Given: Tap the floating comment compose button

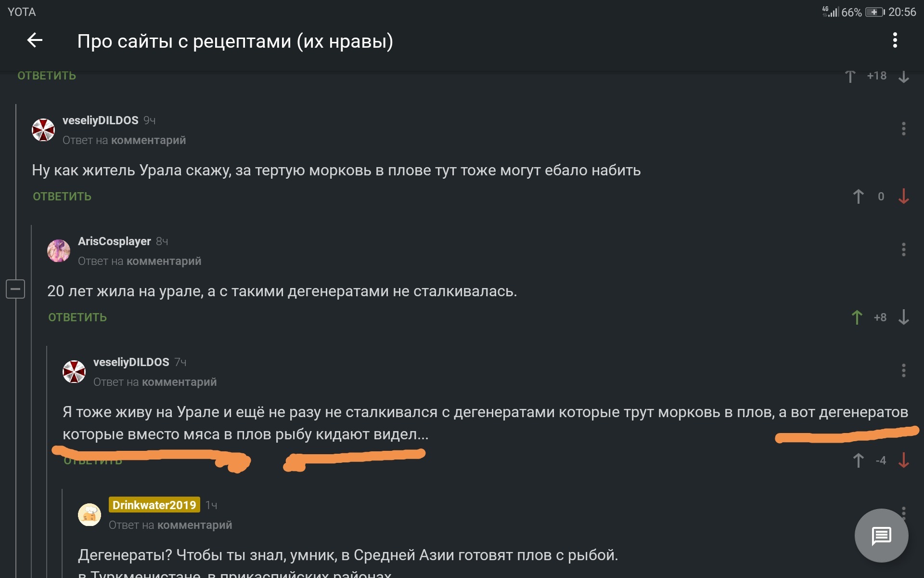Looking at the screenshot, I should tap(881, 535).
